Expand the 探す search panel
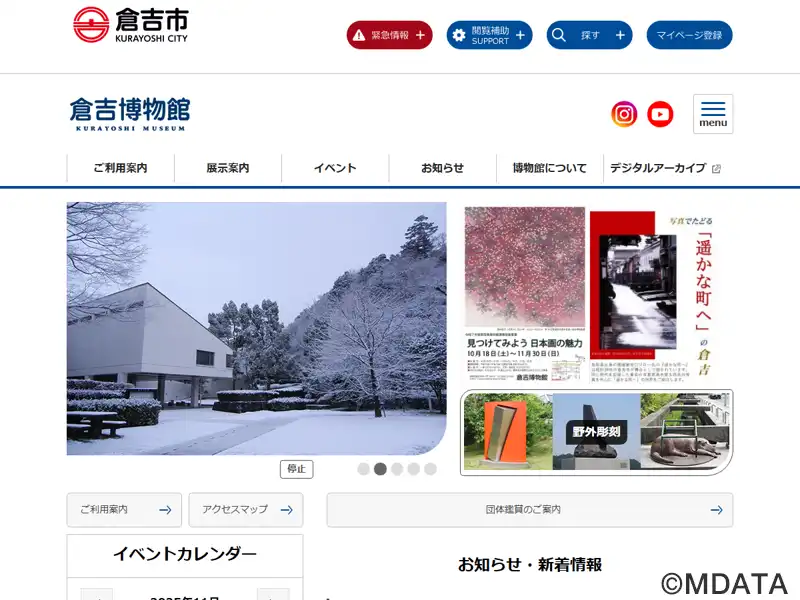The image size is (800, 600). click(x=590, y=35)
